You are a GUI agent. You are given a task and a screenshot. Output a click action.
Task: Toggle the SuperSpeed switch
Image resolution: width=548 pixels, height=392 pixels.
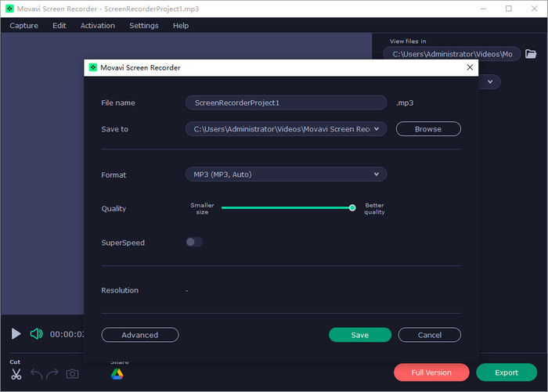(x=194, y=242)
